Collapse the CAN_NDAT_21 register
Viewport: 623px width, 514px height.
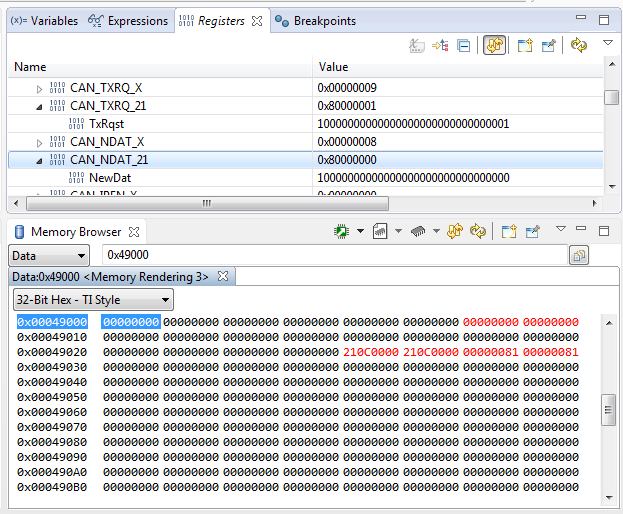click(39, 161)
